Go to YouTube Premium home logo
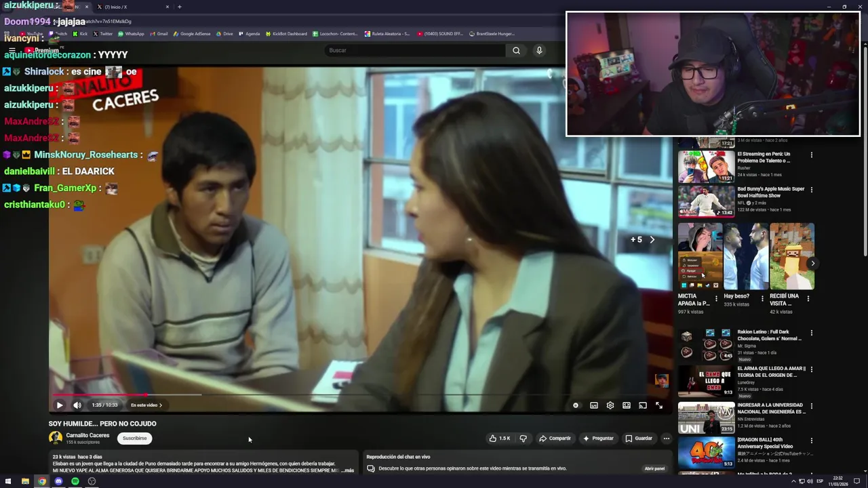868x488 pixels. coord(42,50)
